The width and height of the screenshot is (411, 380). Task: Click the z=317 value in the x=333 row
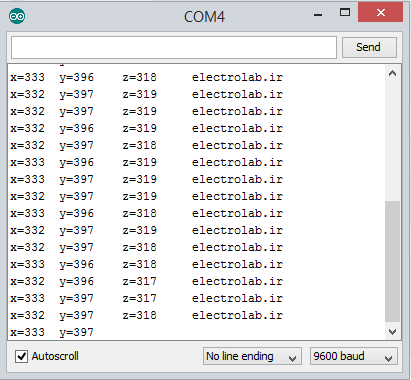coord(139,298)
